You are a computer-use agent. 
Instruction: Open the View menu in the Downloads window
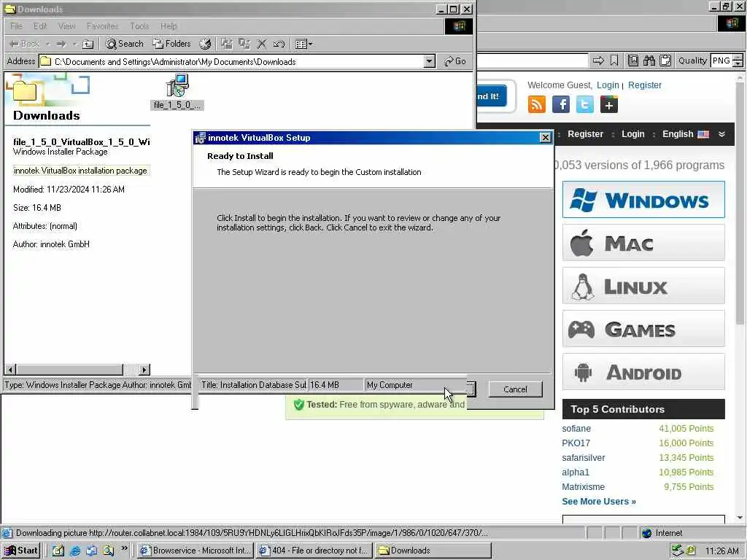(66, 26)
